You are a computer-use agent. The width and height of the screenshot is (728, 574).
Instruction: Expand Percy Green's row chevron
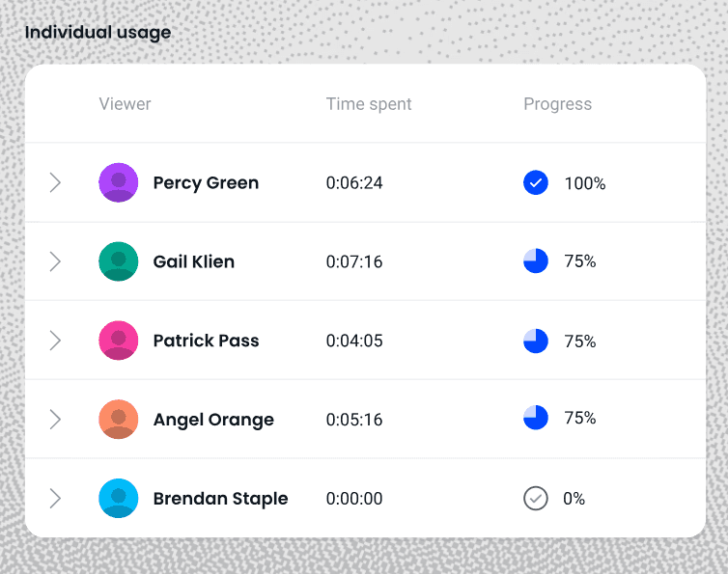pos(55,182)
